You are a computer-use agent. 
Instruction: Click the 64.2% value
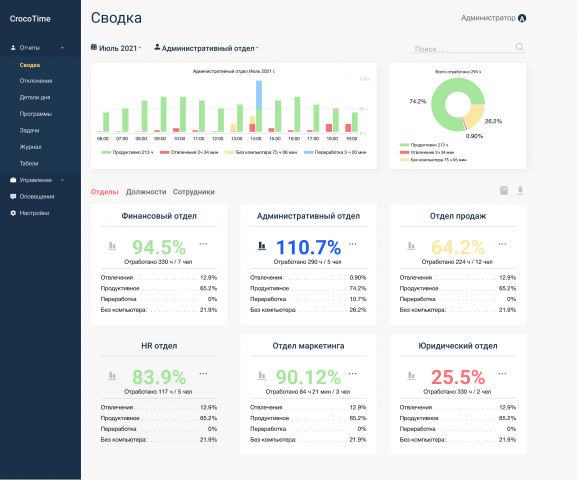click(458, 247)
